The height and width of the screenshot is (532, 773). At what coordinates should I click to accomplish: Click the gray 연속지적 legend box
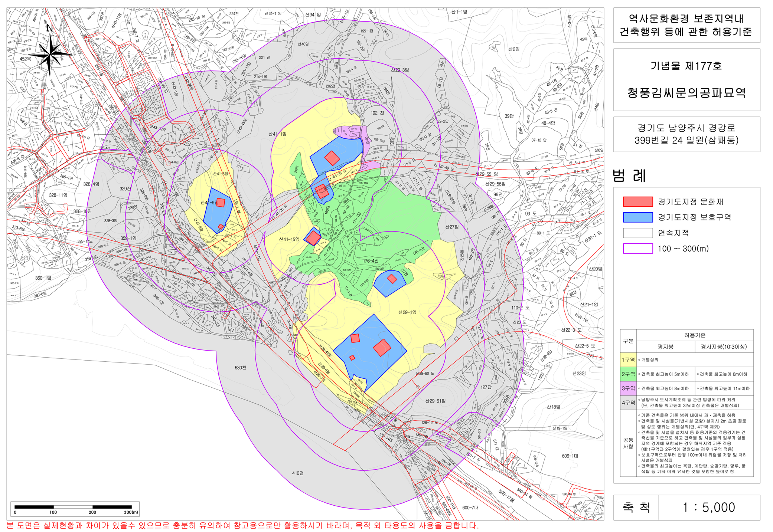coord(637,233)
